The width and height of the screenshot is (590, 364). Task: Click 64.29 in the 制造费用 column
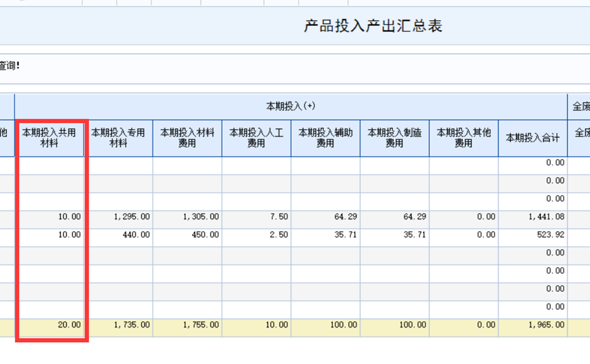395,220
